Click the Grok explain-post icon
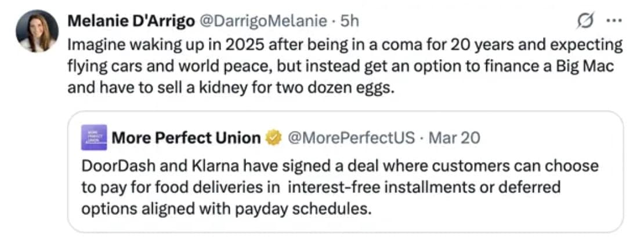The height and width of the screenshot is (241, 644). click(584, 21)
